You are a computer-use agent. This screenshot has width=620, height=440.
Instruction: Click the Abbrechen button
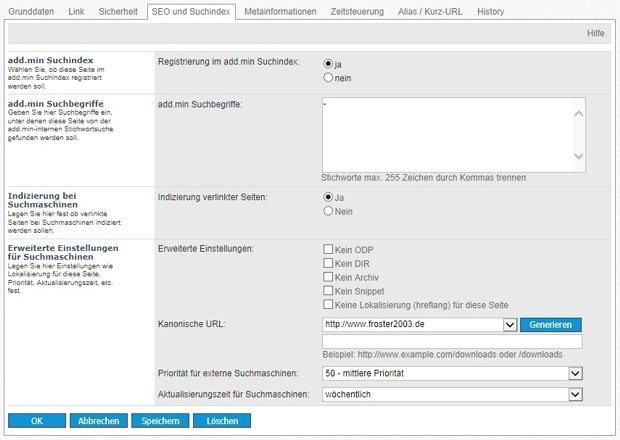click(98, 421)
